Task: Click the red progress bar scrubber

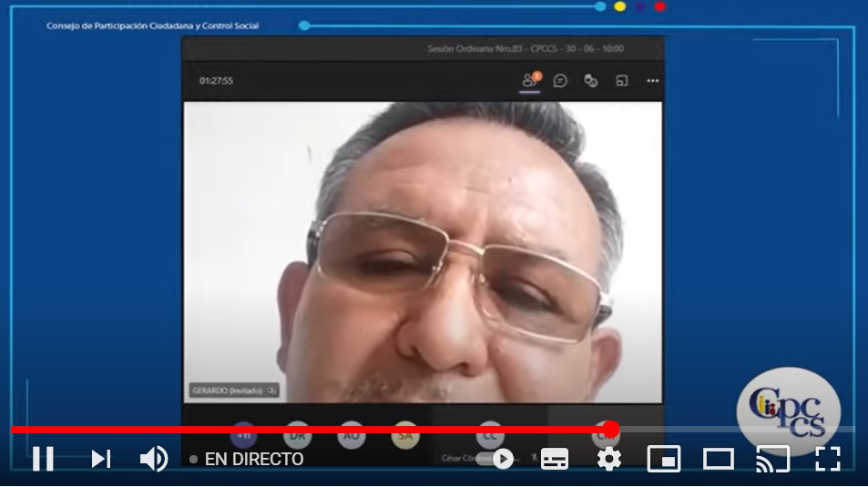Action: coord(611,429)
